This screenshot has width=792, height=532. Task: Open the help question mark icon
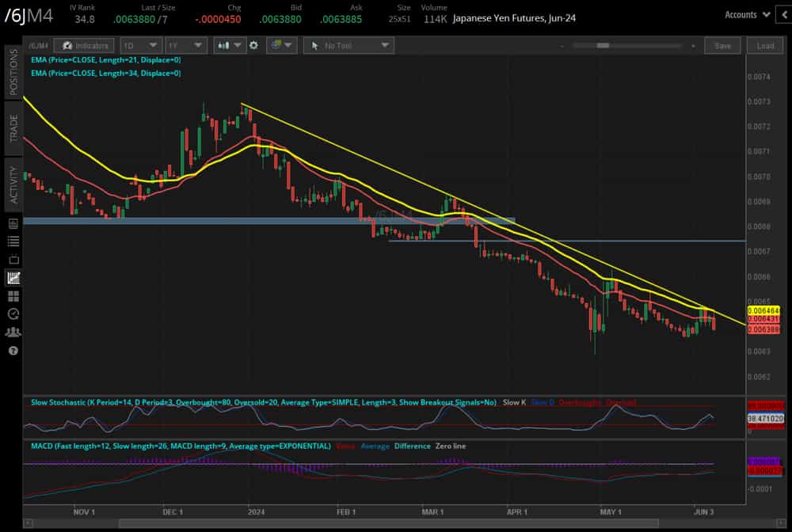(x=13, y=350)
